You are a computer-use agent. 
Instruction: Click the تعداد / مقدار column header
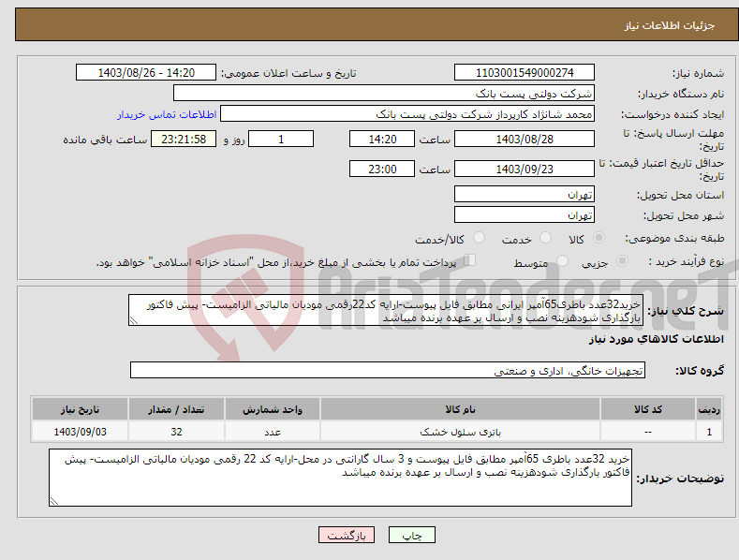(x=176, y=409)
